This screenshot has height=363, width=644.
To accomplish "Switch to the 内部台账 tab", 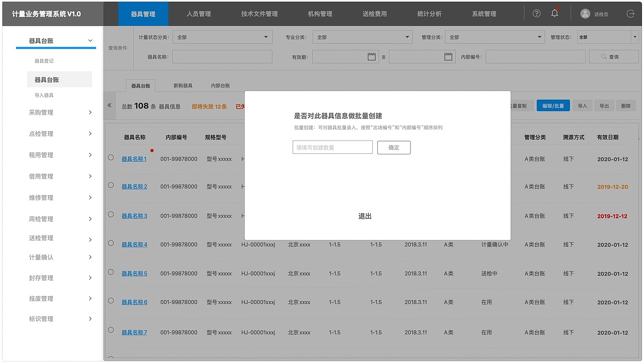I will click(220, 86).
